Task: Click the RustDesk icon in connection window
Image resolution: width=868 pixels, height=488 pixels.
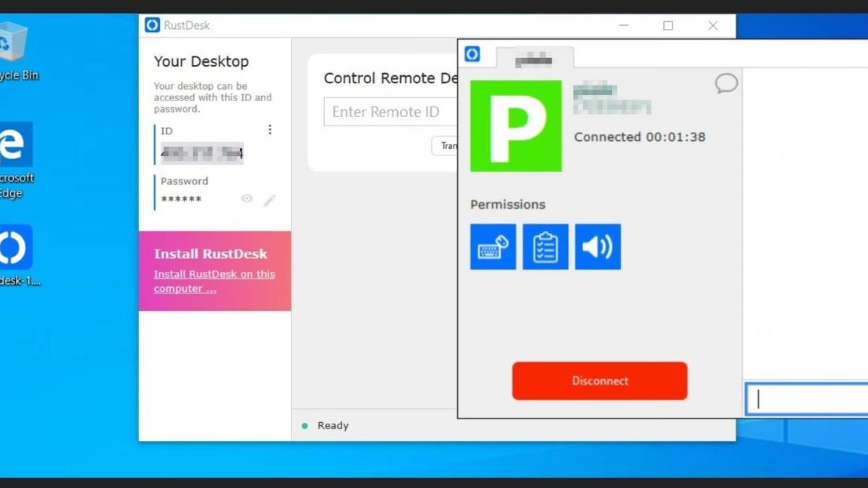Action: coord(472,54)
